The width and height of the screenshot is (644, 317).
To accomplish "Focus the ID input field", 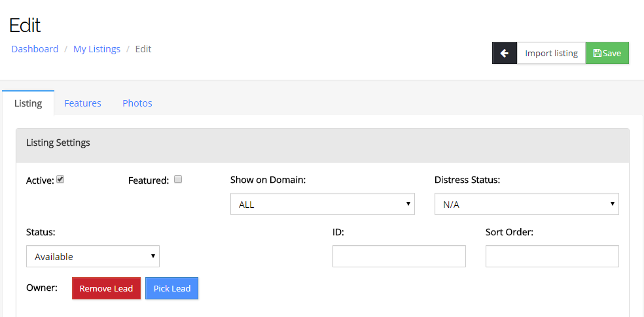I will click(x=399, y=257).
